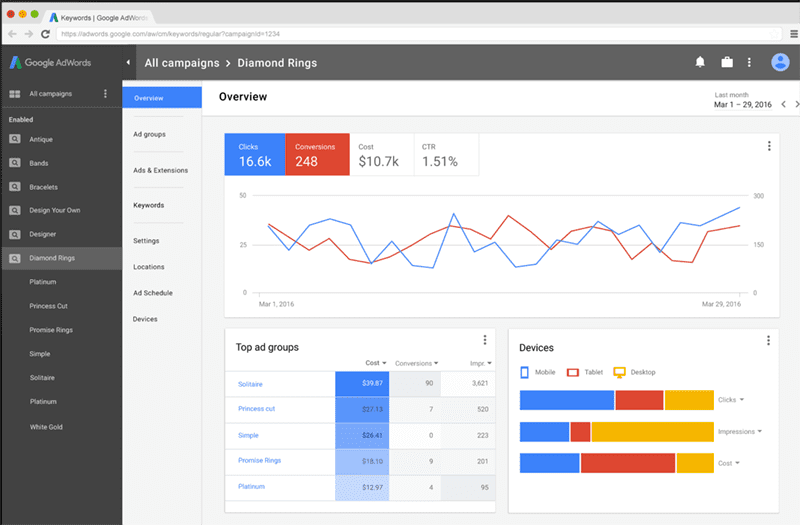Go to All campaigns breadcrumb

[181, 63]
